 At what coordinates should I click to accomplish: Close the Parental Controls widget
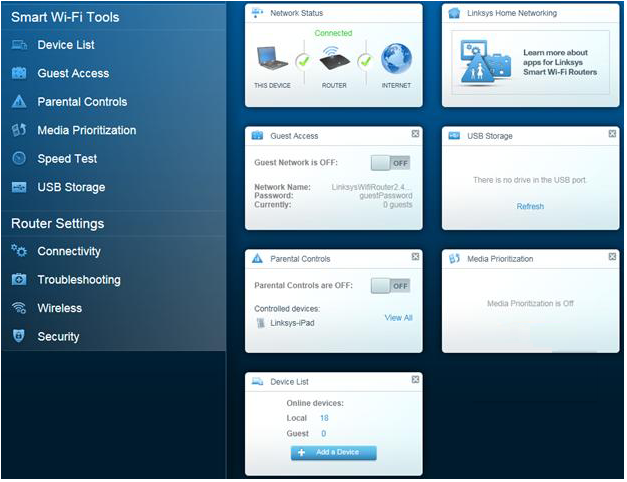415,256
